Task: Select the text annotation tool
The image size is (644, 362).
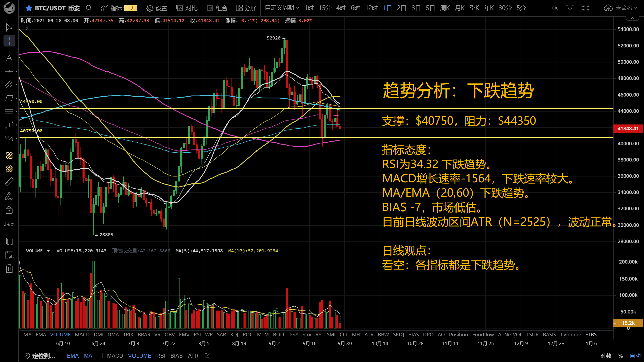Action: [x=9, y=58]
